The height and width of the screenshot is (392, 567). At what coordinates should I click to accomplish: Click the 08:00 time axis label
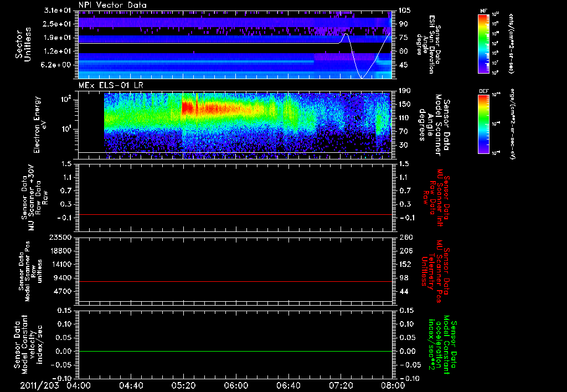click(394, 385)
